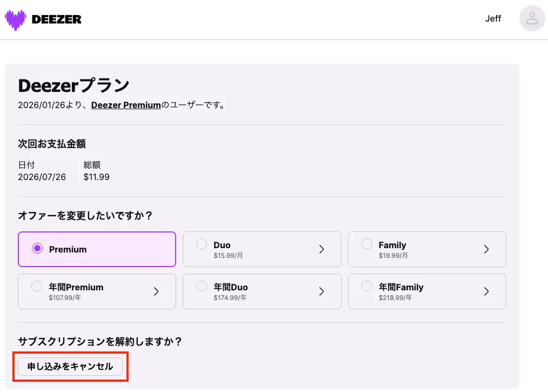Click the 申し込みをキャンセル button
This screenshot has height=392, width=548.
point(70,367)
